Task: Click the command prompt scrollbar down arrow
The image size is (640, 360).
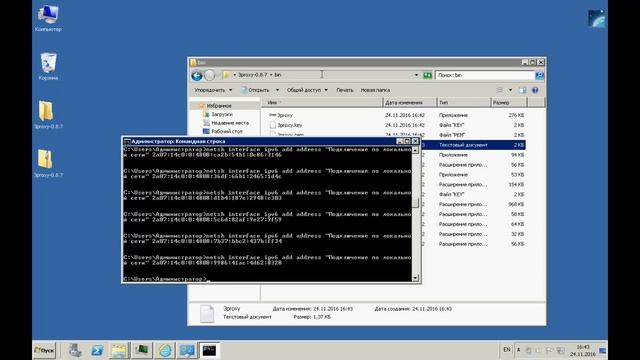Action: (x=415, y=278)
